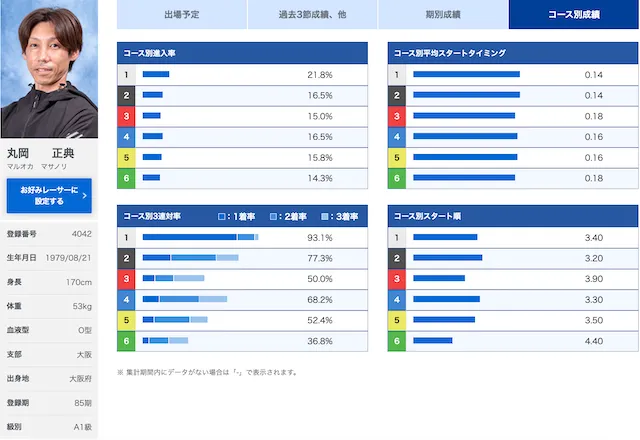Click the コース別スタート順 header

tap(427, 216)
